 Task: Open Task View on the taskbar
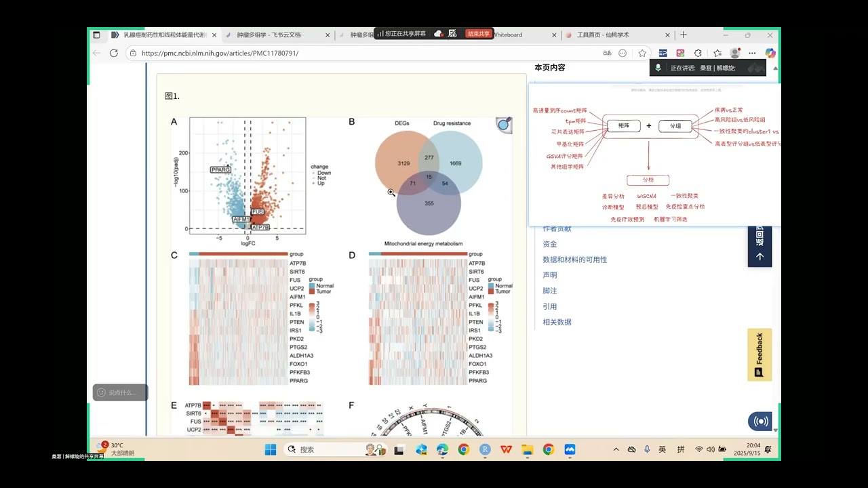400,449
